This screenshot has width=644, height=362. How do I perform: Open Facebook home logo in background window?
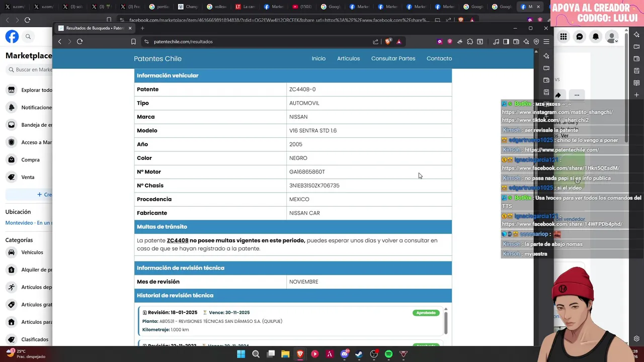coord(12,37)
